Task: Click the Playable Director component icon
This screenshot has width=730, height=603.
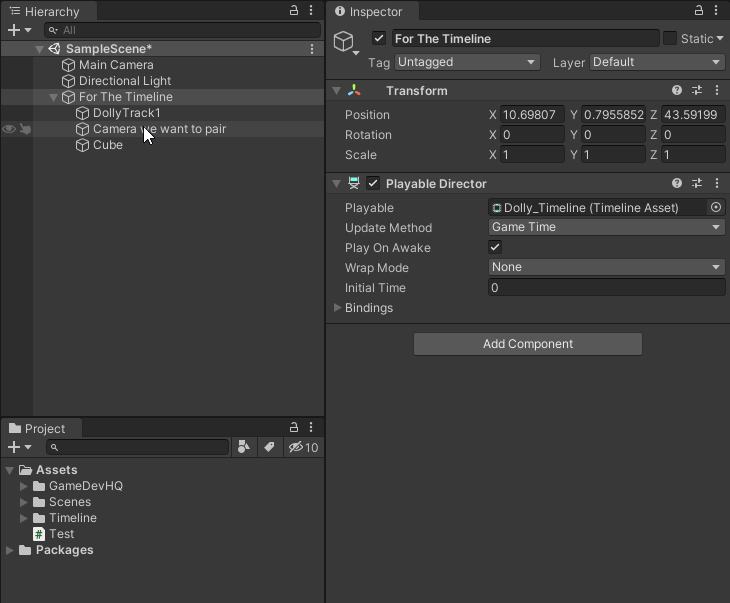Action: point(354,183)
